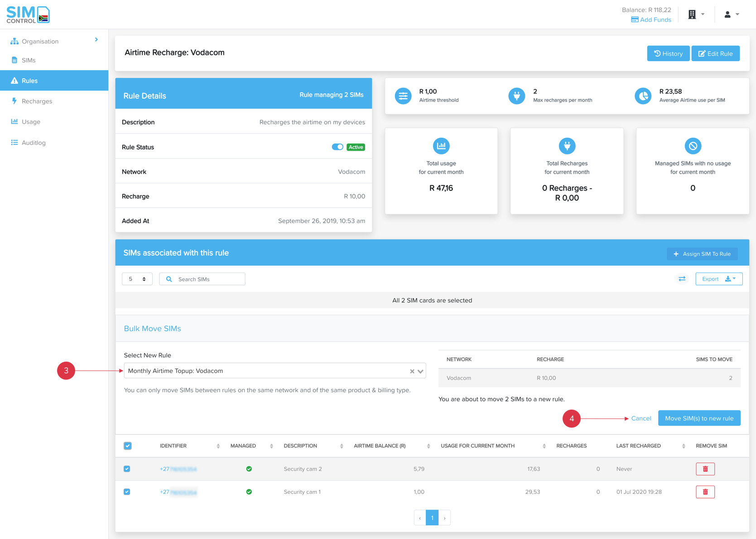Click the Organisation sitemap icon
The height and width of the screenshot is (539, 756).
(14, 41)
